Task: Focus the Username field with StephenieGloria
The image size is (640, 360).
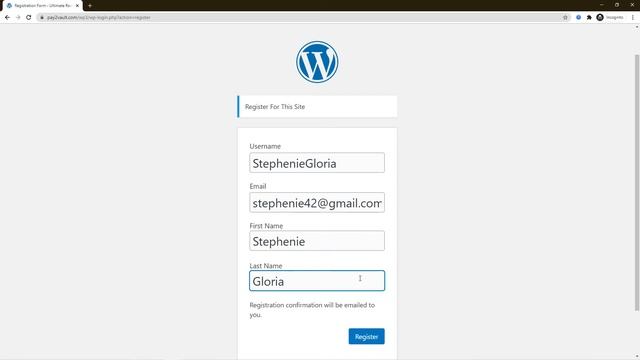Action: click(317, 163)
